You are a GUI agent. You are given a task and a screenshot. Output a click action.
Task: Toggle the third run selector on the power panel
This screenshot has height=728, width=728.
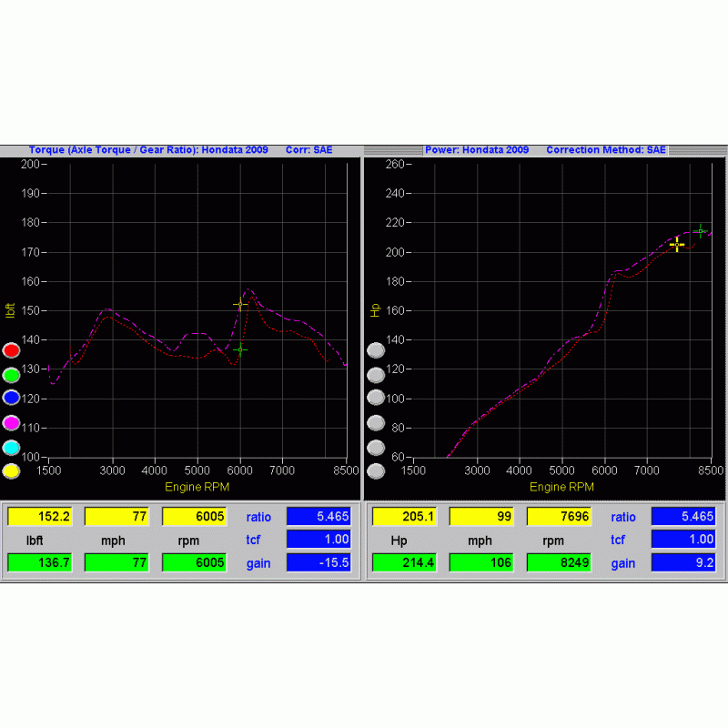click(376, 398)
